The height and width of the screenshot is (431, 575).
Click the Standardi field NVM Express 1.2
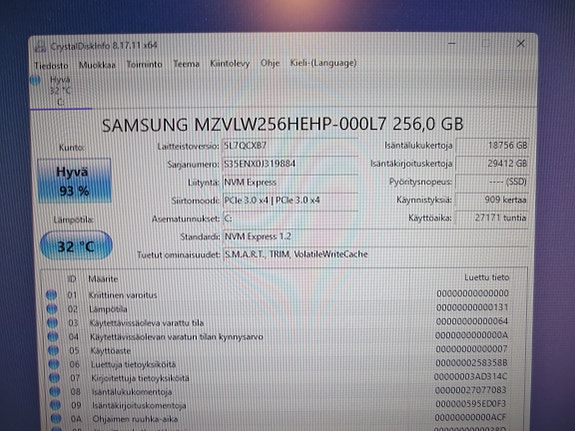(x=375, y=237)
